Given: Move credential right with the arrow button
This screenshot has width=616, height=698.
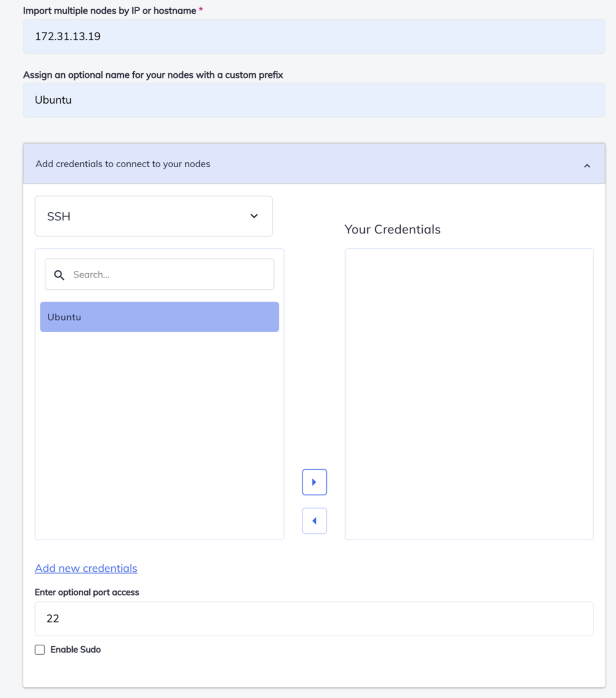Looking at the screenshot, I should pos(314,482).
